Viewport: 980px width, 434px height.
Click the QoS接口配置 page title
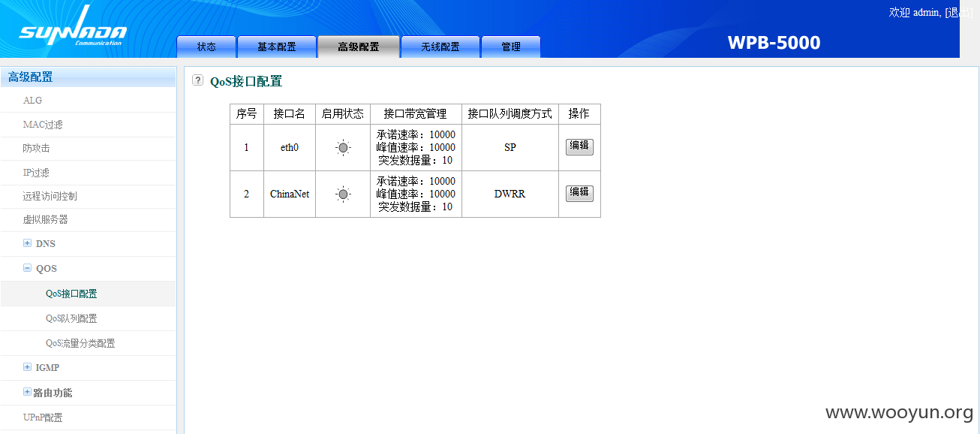pyautogui.click(x=246, y=82)
